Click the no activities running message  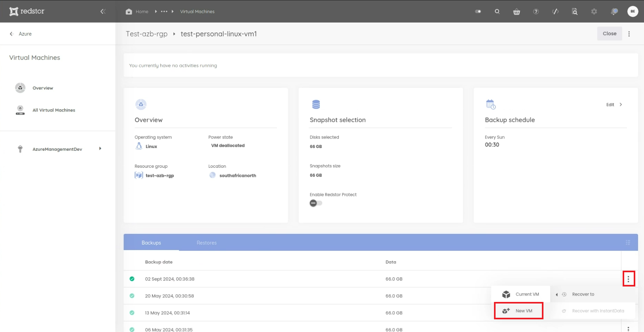pos(173,66)
